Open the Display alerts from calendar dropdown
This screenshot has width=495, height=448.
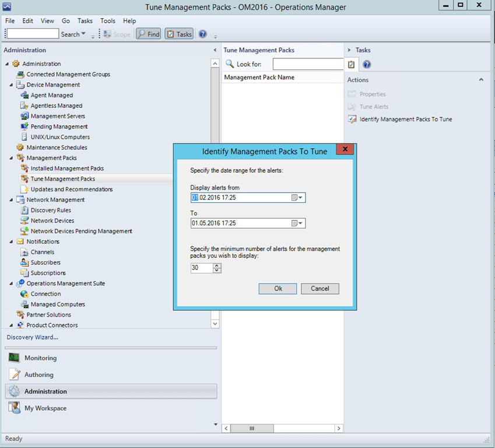(x=297, y=198)
